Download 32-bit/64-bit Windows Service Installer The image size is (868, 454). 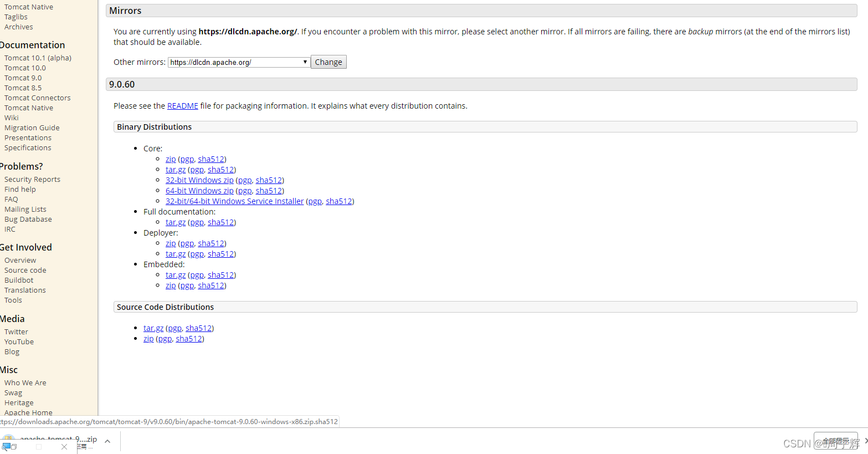click(x=235, y=201)
